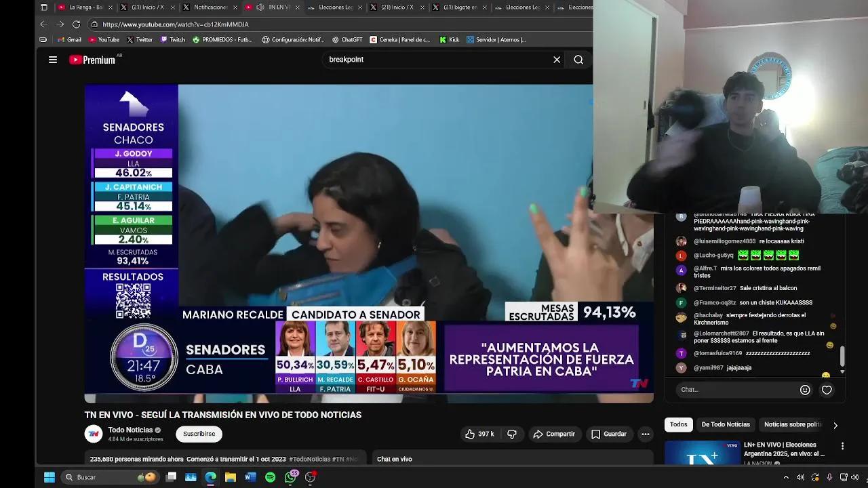Reload the page with the refresh icon
The height and width of the screenshot is (488, 868).
point(76,24)
